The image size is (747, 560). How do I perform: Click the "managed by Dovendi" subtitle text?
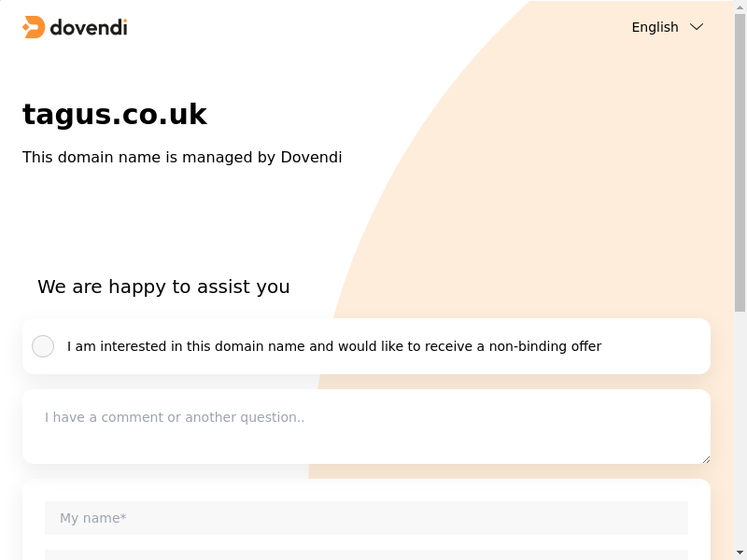click(x=182, y=157)
